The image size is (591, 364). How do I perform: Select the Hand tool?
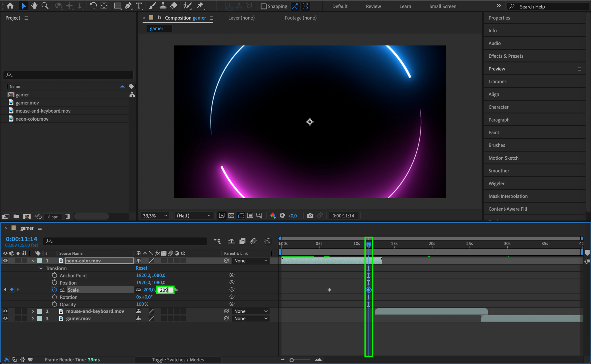(34, 5)
